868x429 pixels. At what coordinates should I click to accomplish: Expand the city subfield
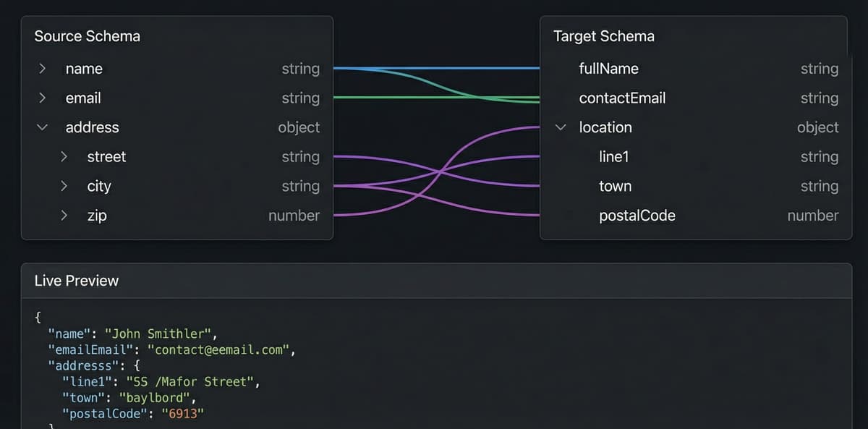pyautogui.click(x=64, y=186)
